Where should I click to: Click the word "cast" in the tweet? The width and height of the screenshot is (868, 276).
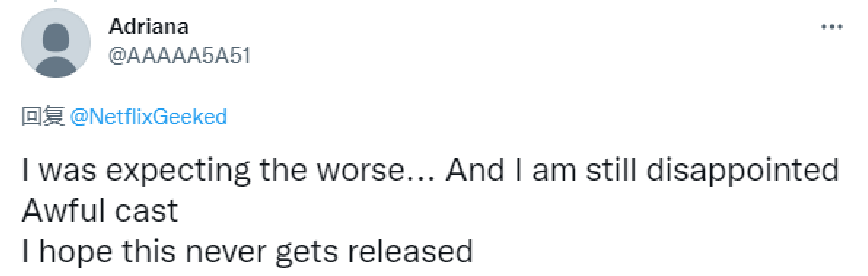tap(146, 211)
